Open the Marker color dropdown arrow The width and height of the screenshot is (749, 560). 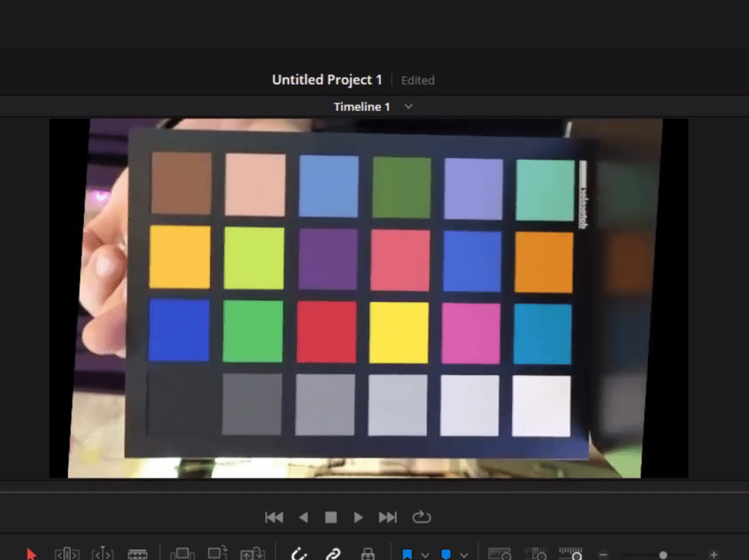(x=464, y=555)
